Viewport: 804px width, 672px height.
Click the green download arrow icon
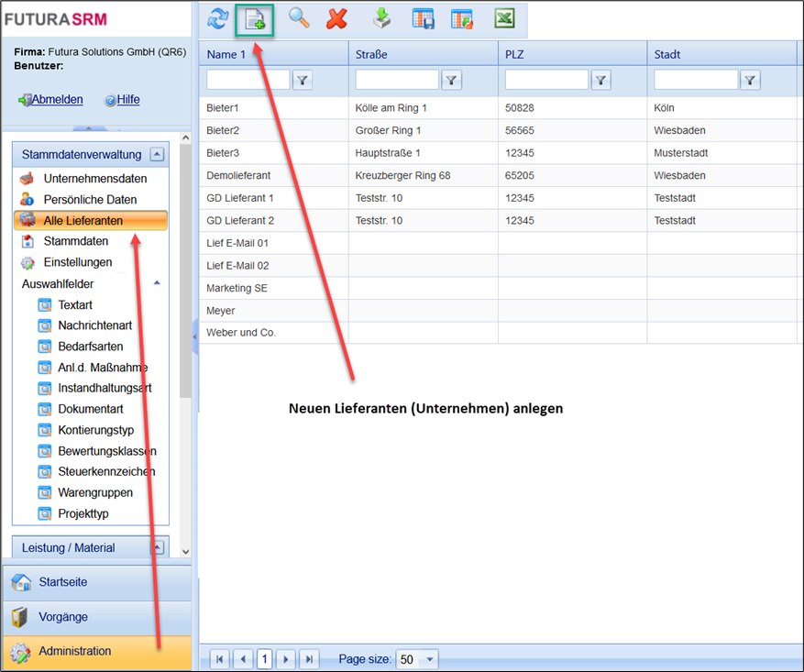[x=381, y=18]
